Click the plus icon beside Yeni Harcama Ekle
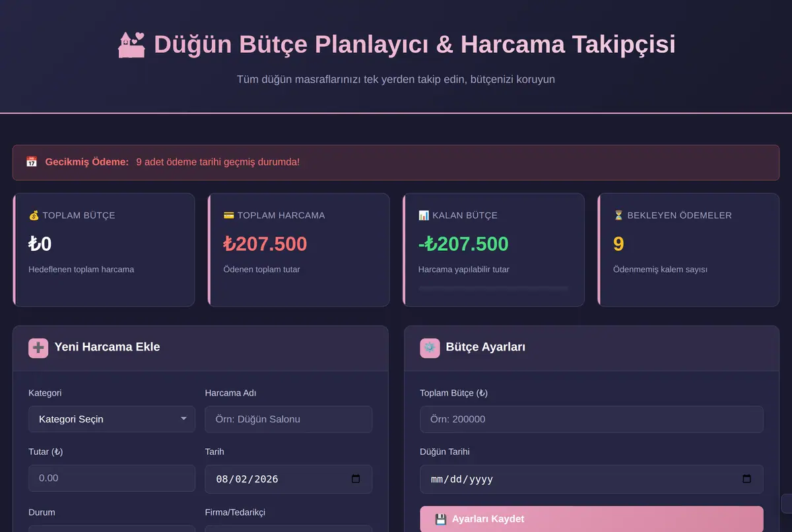This screenshot has width=792, height=532. (39, 348)
